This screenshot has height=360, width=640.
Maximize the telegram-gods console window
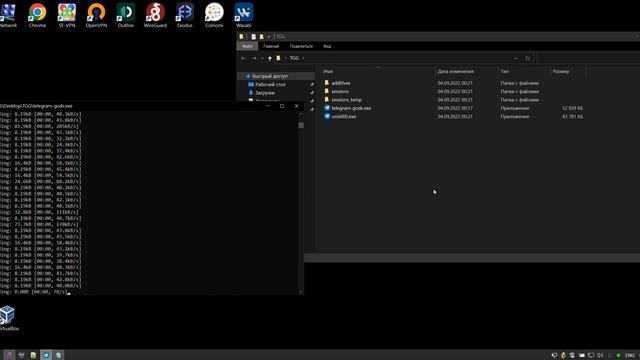282,106
